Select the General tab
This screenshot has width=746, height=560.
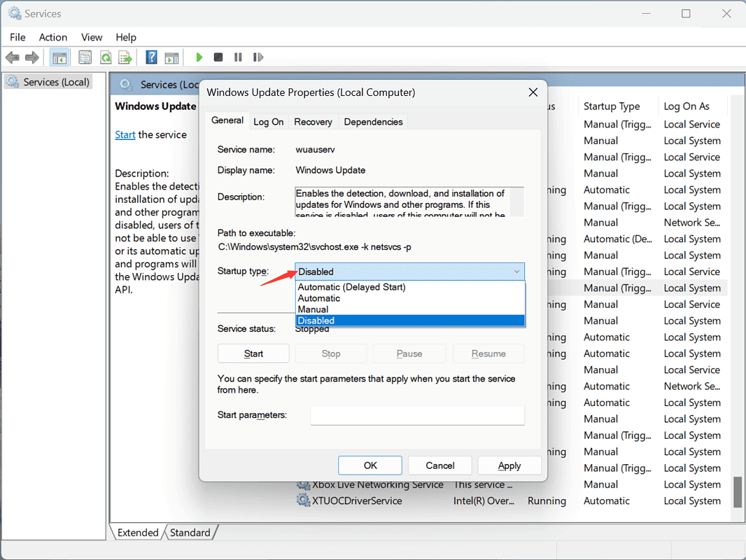[227, 120]
